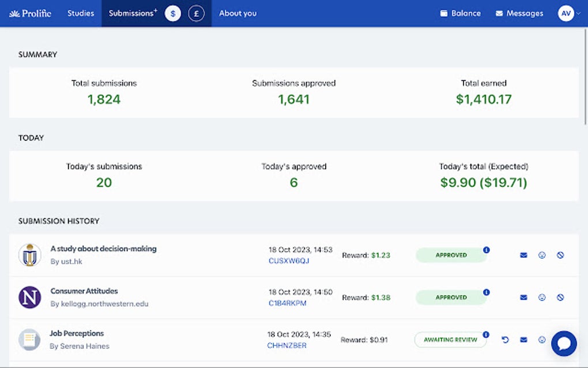This screenshot has width=588, height=368.
Task: Return the Job Perceptions submission
Action: (x=505, y=340)
